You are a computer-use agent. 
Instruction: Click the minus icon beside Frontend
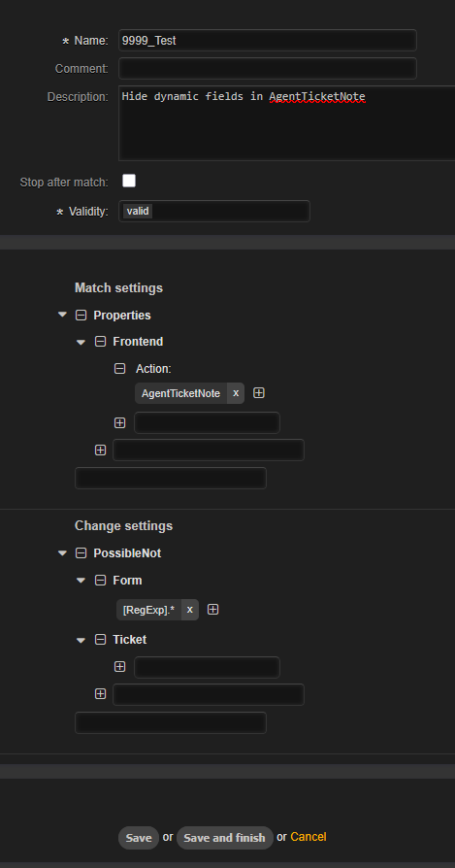(x=100, y=342)
